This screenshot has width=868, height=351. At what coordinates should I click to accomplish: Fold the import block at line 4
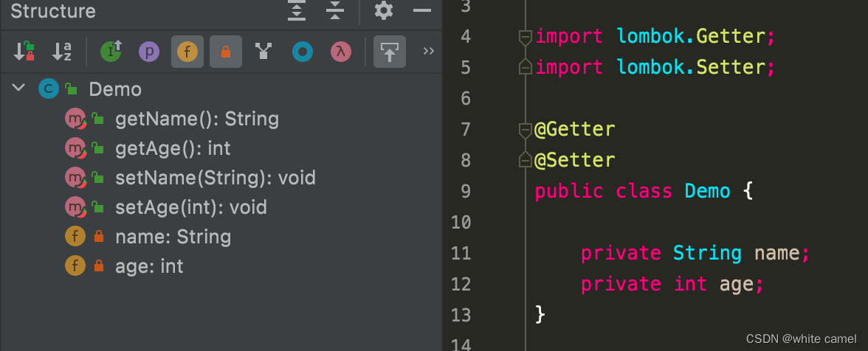point(526,37)
